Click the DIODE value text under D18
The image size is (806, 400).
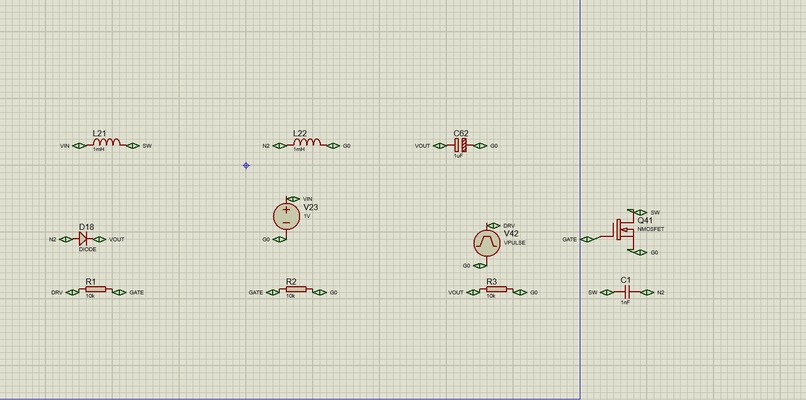(x=87, y=249)
